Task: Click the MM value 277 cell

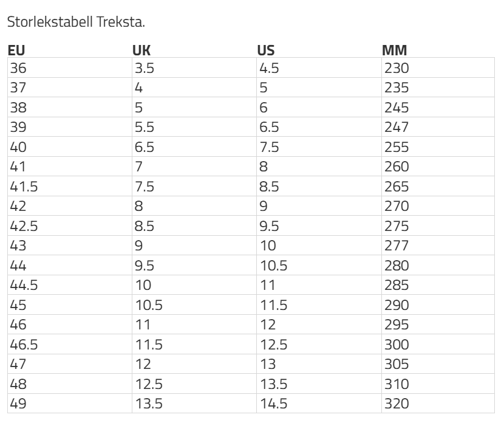Action: tap(438, 245)
